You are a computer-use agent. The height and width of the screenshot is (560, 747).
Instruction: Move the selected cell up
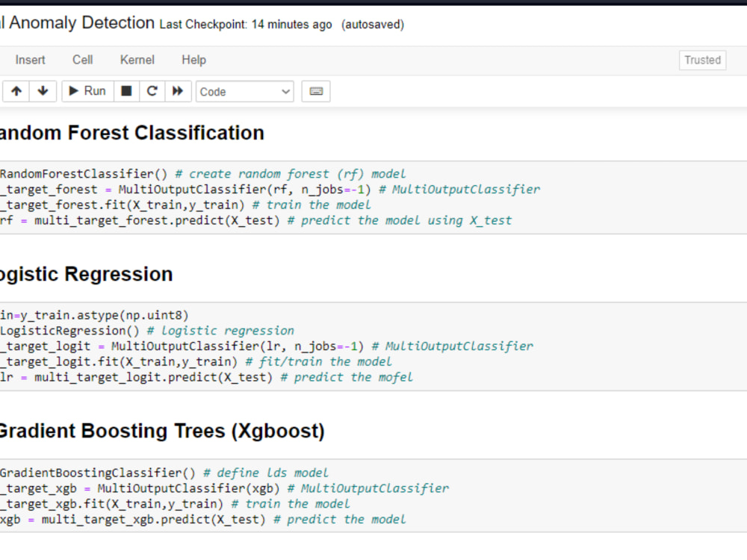pyautogui.click(x=16, y=91)
